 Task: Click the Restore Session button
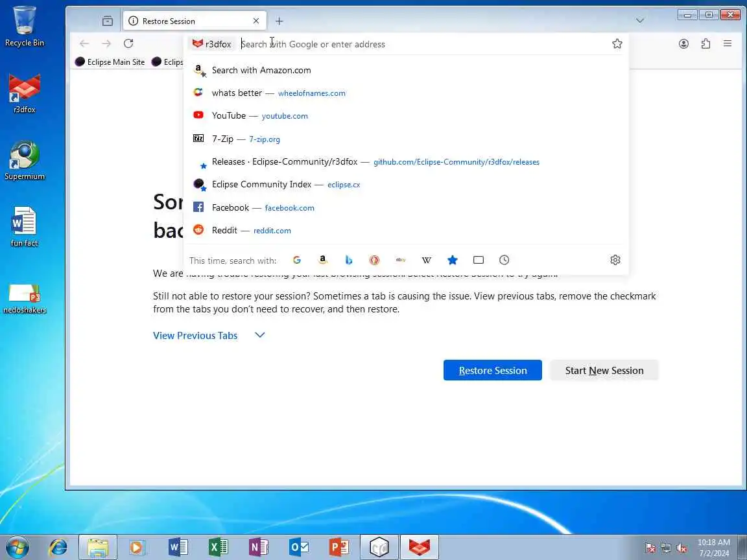pyautogui.click(x=493, y=370)
